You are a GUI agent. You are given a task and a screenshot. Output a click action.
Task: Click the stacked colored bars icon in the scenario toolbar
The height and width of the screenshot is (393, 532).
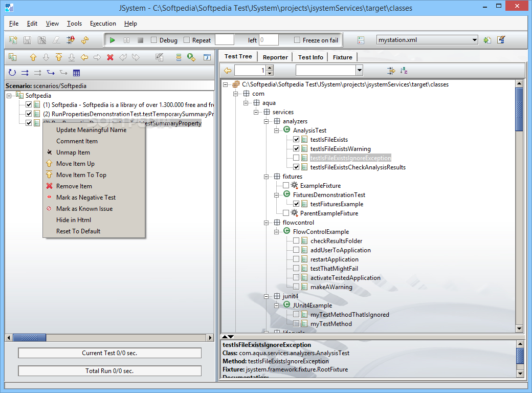coord(179,57)
